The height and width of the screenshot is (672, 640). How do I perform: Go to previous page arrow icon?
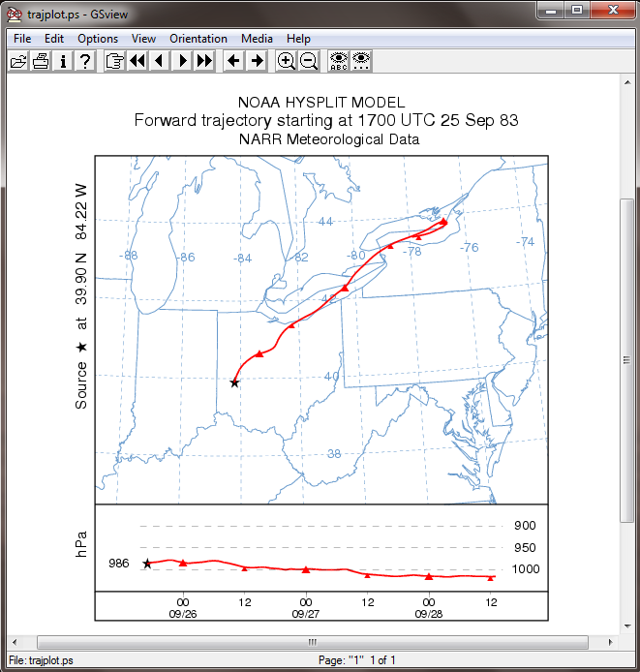pos(160,61)
